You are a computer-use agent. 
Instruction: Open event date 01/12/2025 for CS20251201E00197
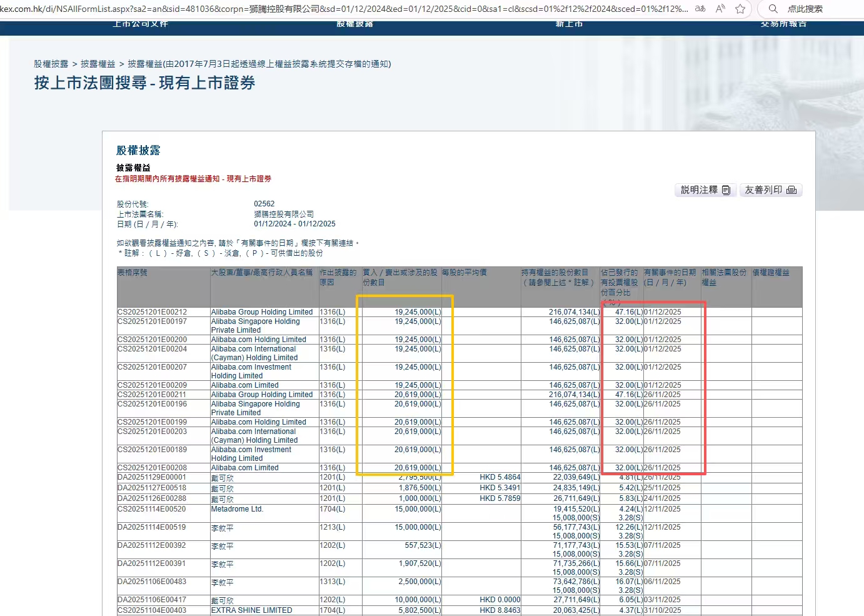point(663,321)
